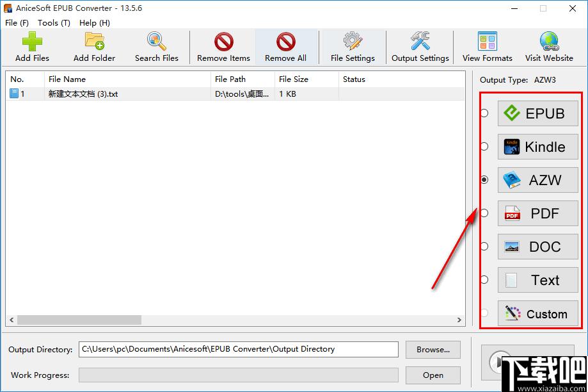Click the Kindle format button
Screen dimensions: 588x392
coord(537,147)
